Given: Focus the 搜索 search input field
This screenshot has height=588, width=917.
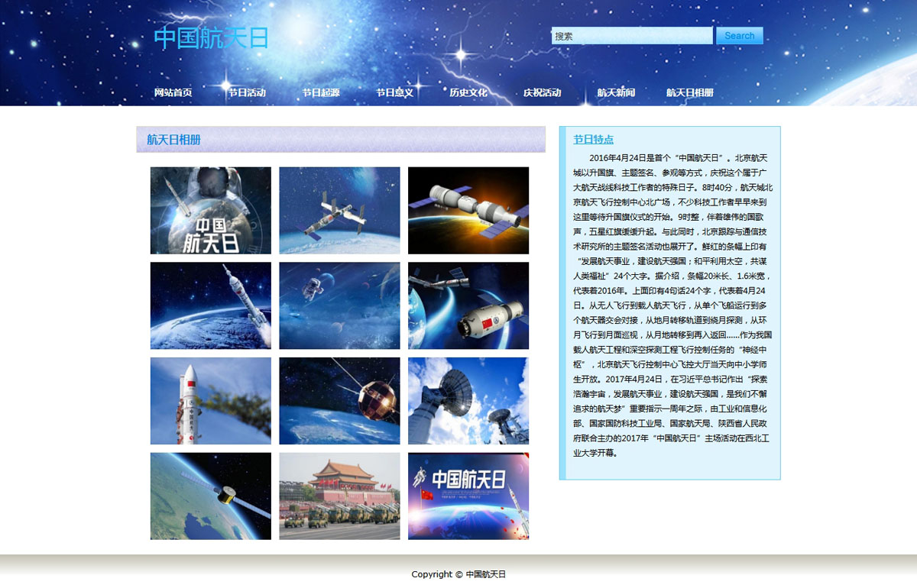Looking at the screenshot, I should pyautogui.click(x=632, y=36).
